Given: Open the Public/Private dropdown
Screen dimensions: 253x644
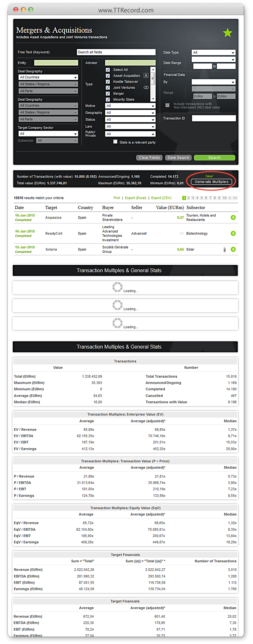Looking at the screenshot, I should click(130, 134).
